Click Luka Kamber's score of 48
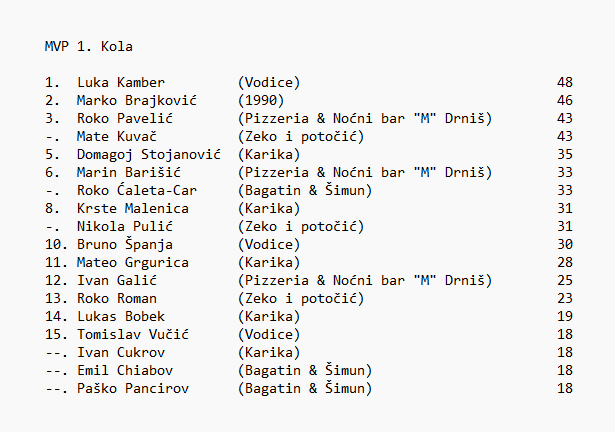The image size is (615, 432). coord(564,82)
